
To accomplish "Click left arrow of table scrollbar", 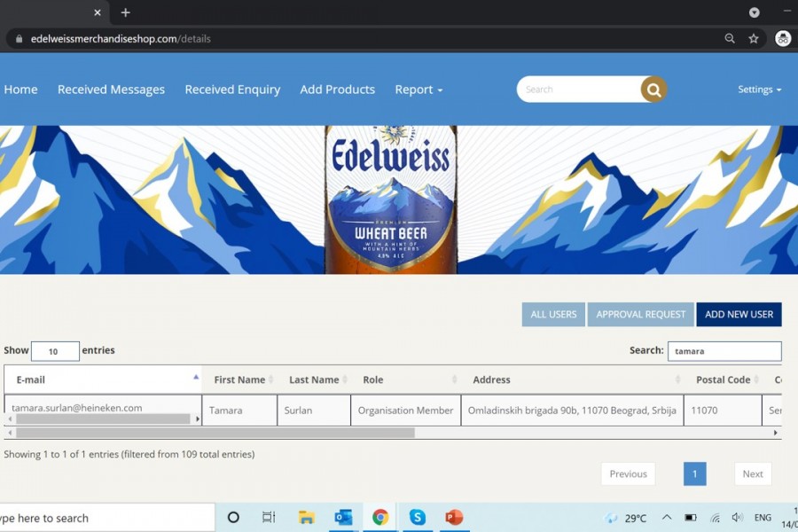I will point(10,433).
